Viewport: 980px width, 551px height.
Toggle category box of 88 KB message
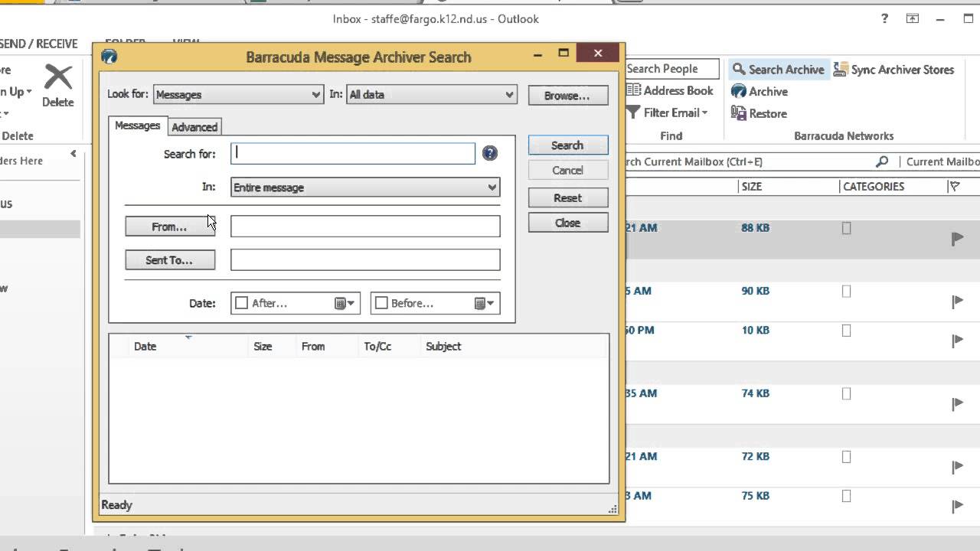tap(846, 228)
